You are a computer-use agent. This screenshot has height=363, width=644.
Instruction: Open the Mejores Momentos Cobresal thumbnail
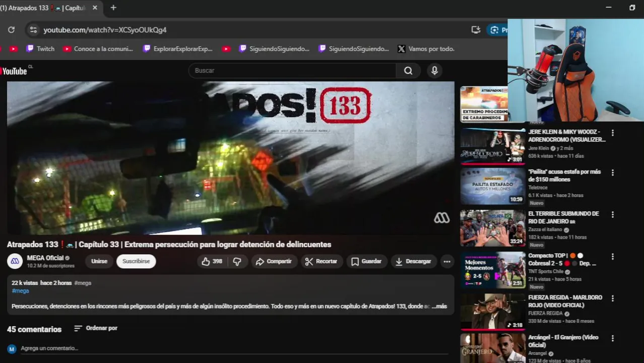493,270
